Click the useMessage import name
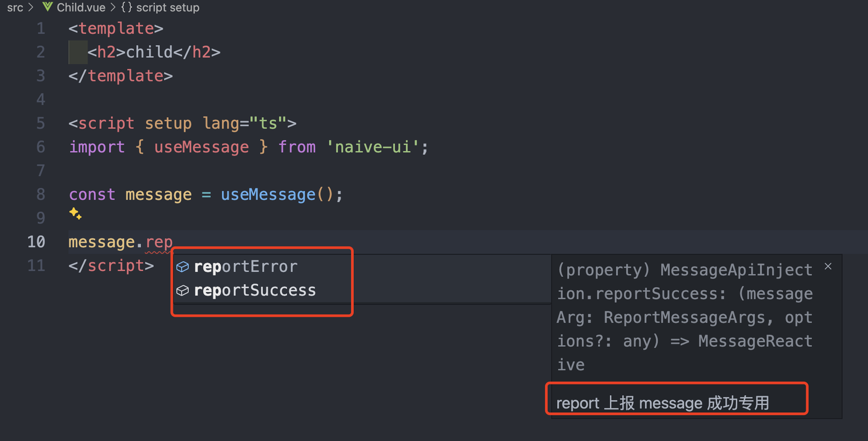This screenshot has height=441, width=868. click(201, 147)
